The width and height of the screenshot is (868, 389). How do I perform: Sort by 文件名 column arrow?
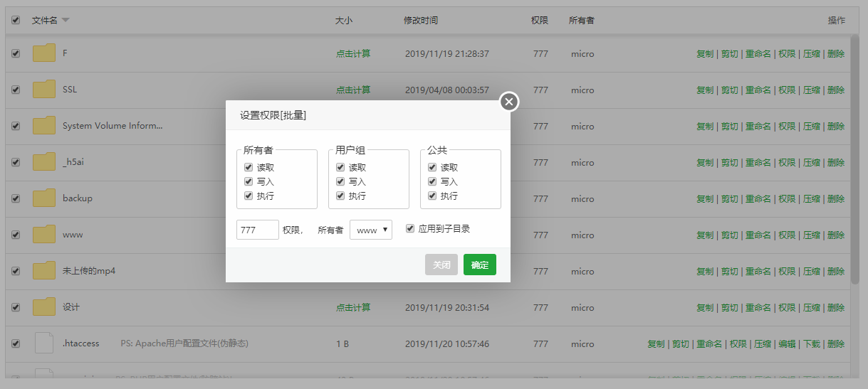[x=66, y=20]
